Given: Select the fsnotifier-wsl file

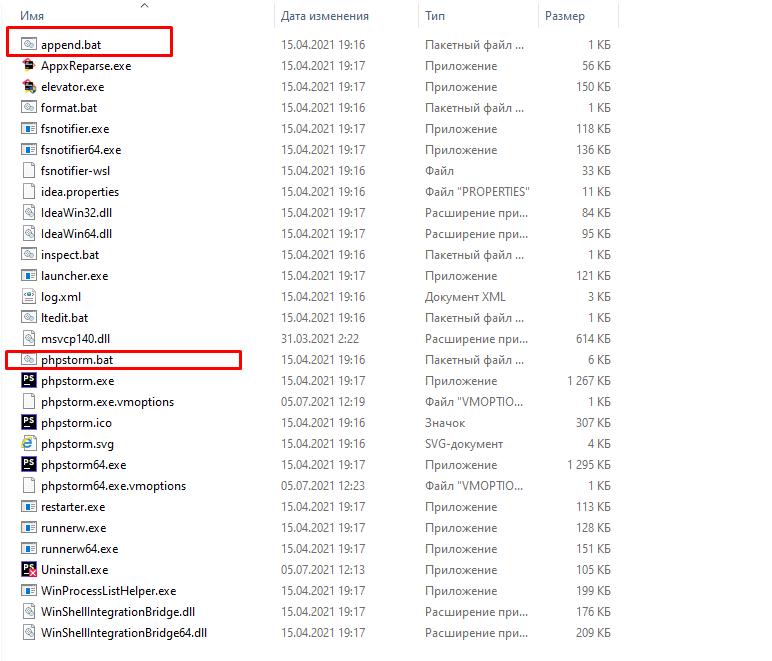Looking at the screenshot, I should tap(75, 171).
